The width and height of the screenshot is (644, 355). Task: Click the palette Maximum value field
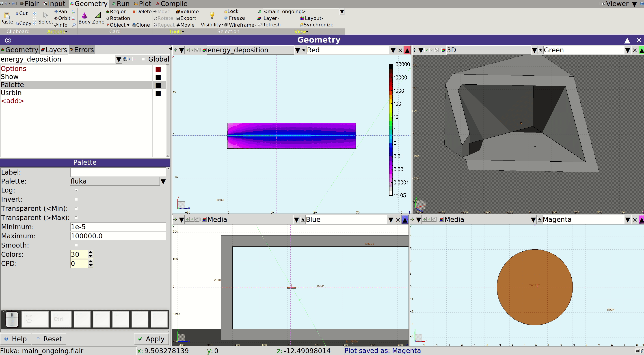118,236
